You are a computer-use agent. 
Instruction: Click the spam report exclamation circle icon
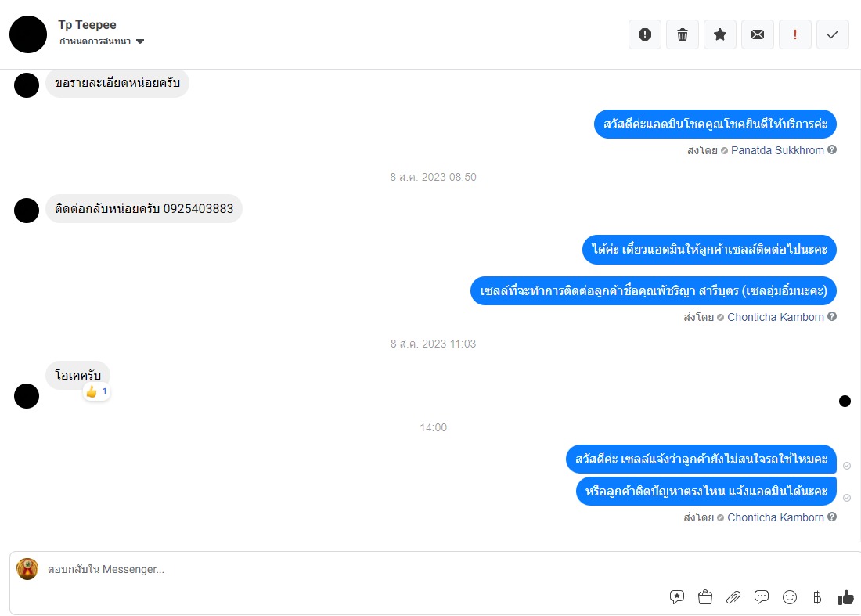645,34
